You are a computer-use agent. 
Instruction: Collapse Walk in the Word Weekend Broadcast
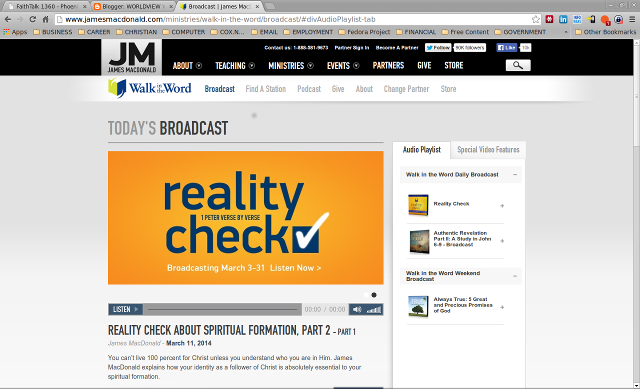515,276
